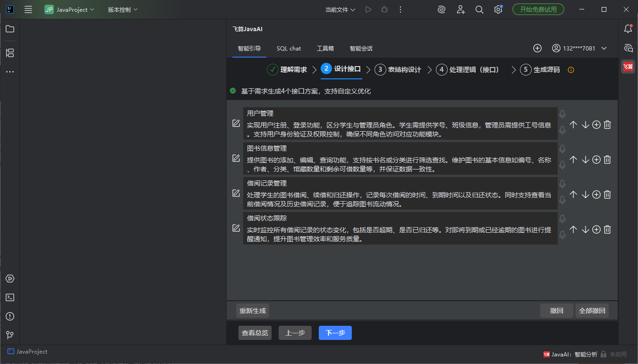
Task: Move 借阅记录管理 entry down
Action: point(585,195)
